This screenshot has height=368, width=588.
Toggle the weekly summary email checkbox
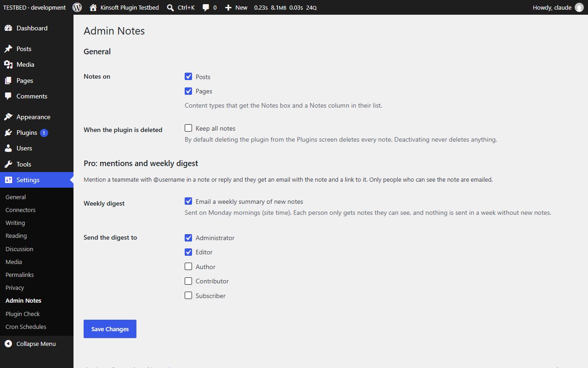(188, 201)
